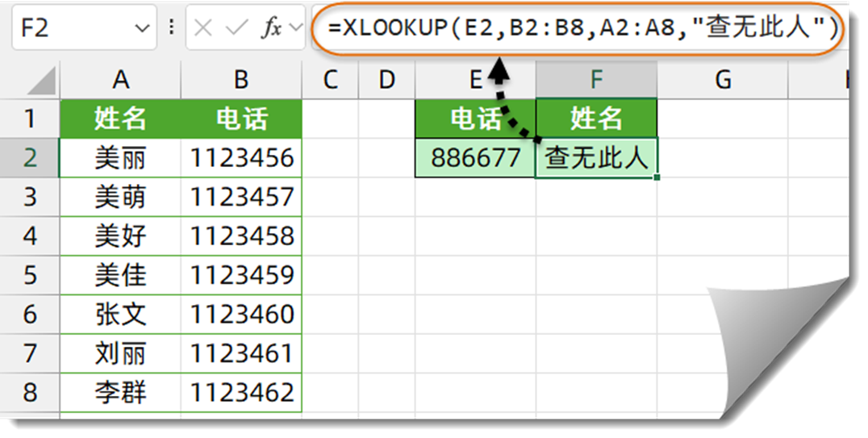Select column D header
Viewport: 868px width, 438px height.
click(387, 81)
